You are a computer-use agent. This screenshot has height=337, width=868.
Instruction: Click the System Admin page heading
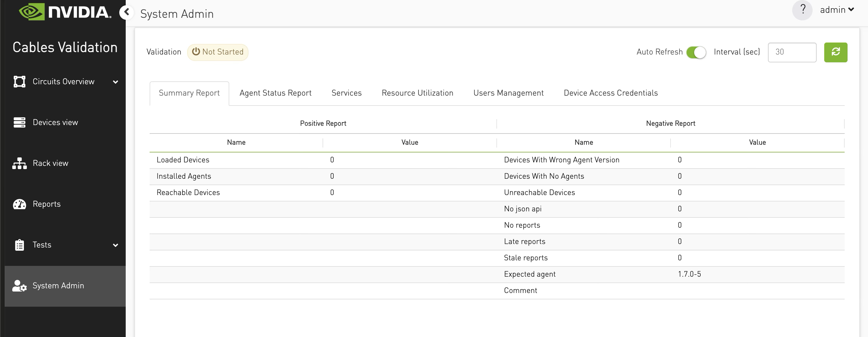click(177, 14)
